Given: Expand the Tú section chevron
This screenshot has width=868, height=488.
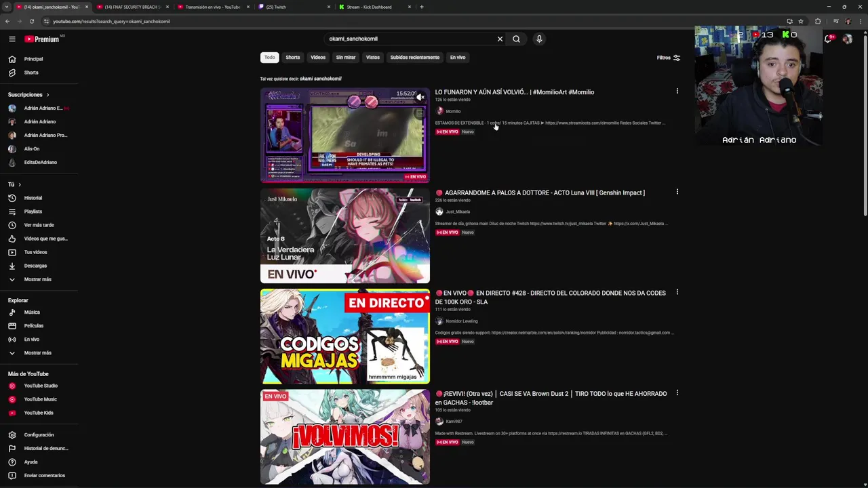Looking at the screenshot, I should 20,184.
